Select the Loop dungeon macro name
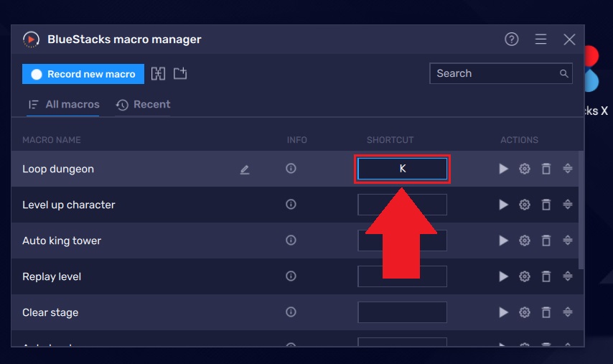The image size is (613, 364). click(58, 169)
